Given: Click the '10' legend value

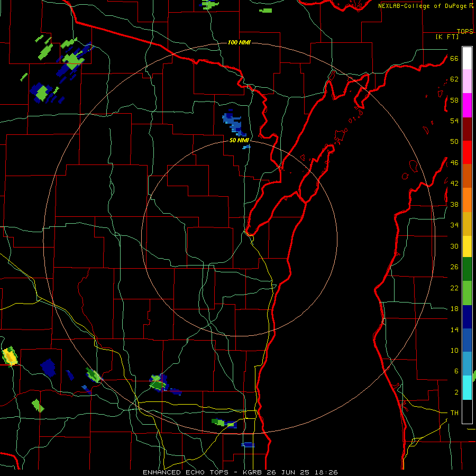Looking at the screenshot, I should coord(454,351).
